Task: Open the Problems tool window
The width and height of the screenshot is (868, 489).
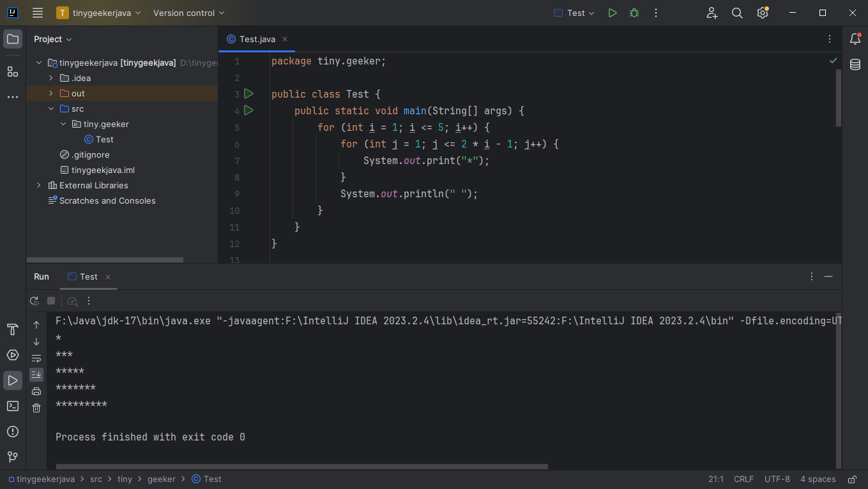Action: (13, 432)
